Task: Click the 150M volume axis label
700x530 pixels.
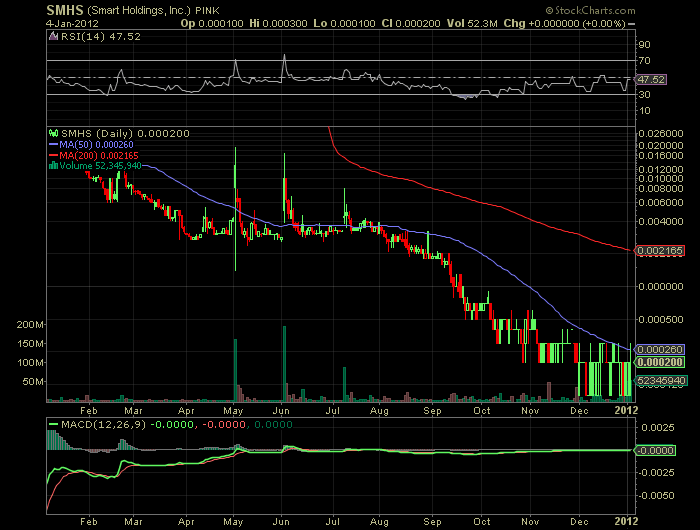Action: (30, 344)
